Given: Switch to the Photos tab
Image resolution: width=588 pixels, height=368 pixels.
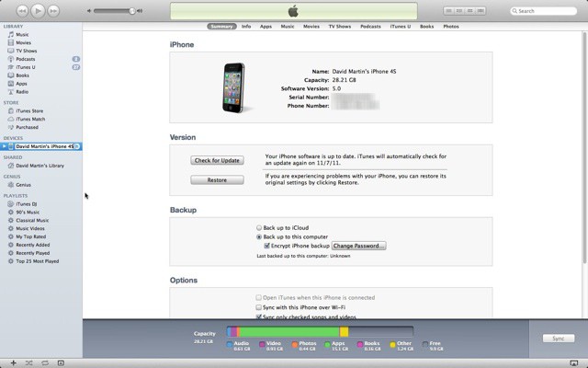Looking at the screenshot, I should tap(451, 27).
